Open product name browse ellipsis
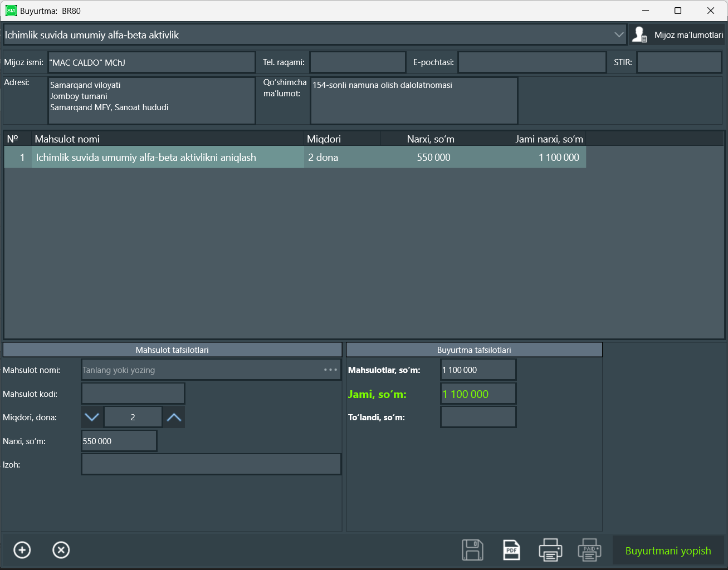This screenshot has width=728, height=570. click(330, 370)
